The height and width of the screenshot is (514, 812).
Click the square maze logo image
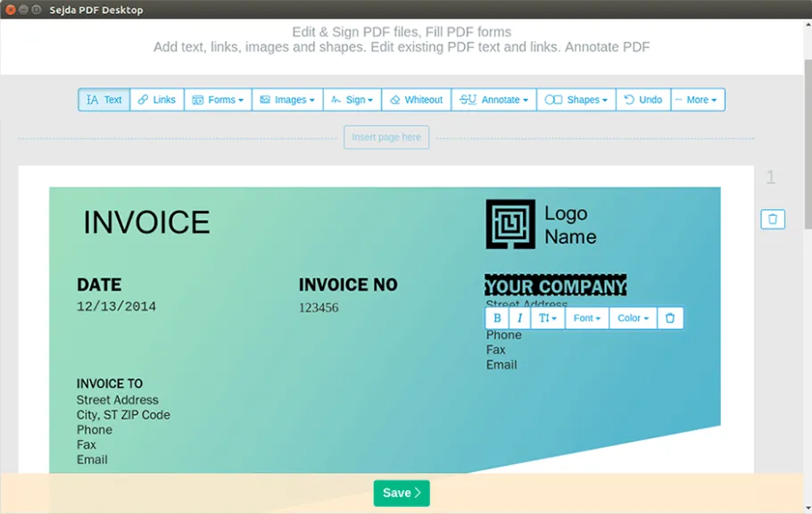[510, 224]
